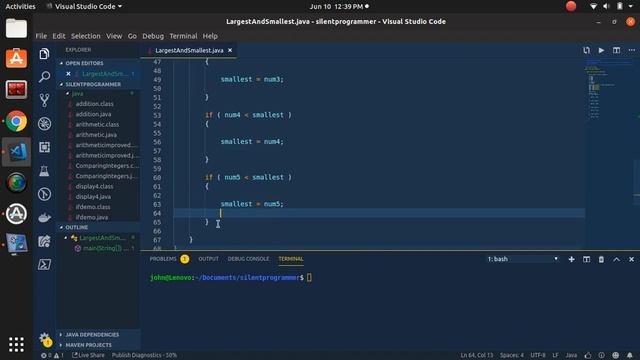Open the Go menu

132,36
